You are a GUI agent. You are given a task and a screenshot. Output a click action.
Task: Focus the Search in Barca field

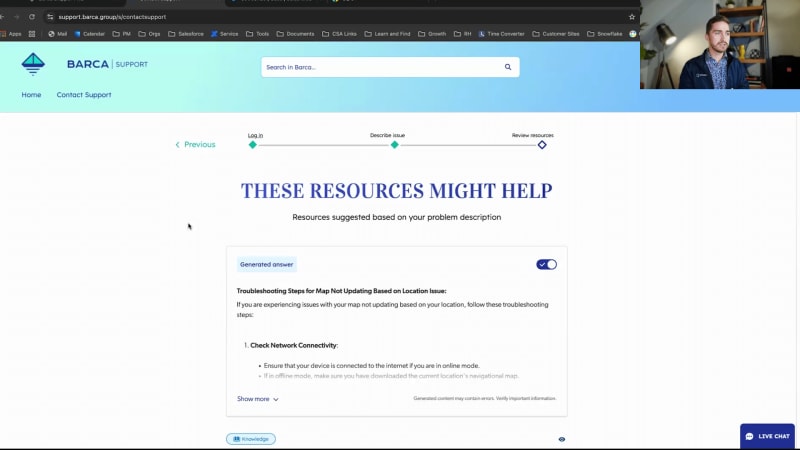point(390,67)
